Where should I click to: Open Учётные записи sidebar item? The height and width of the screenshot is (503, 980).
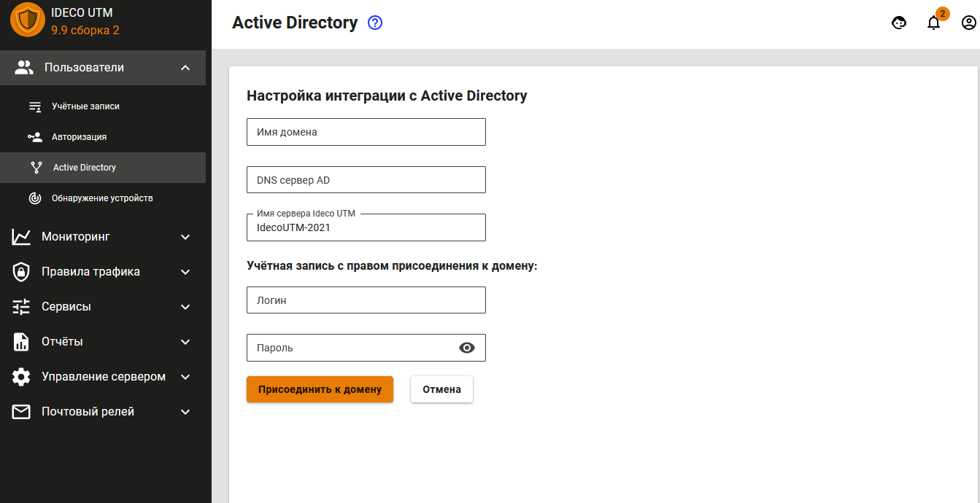pyautogui.click(x=85, y=106)
